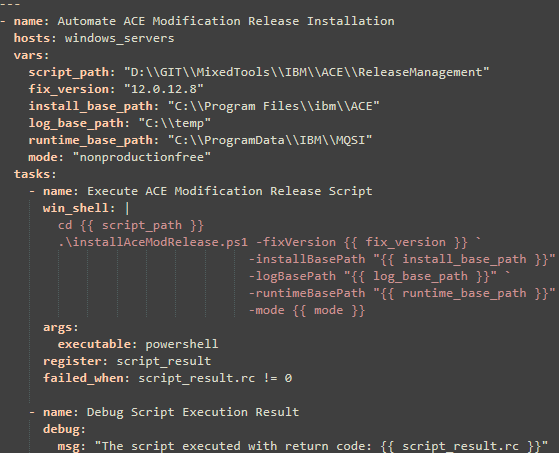The width and height of the screenshot is (559, 453).
Task: Click the 'cd {{ script_path }}' line
Action: coord(131,225)
